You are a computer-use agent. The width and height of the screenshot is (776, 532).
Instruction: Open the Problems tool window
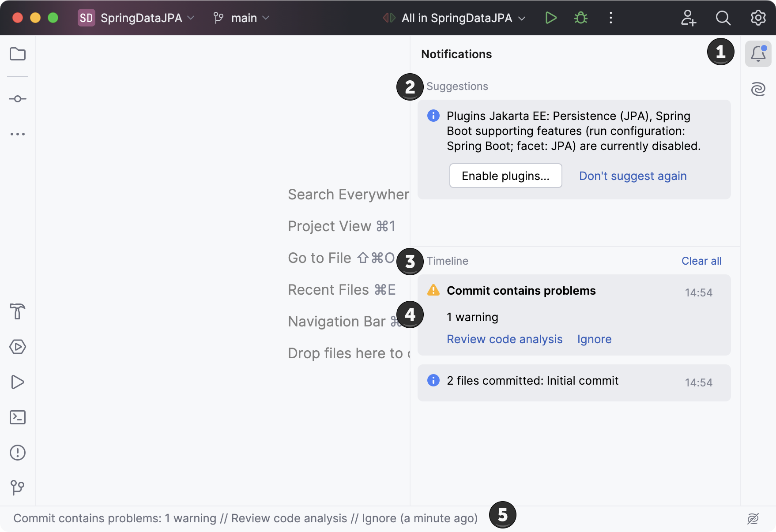pos(17,452)
